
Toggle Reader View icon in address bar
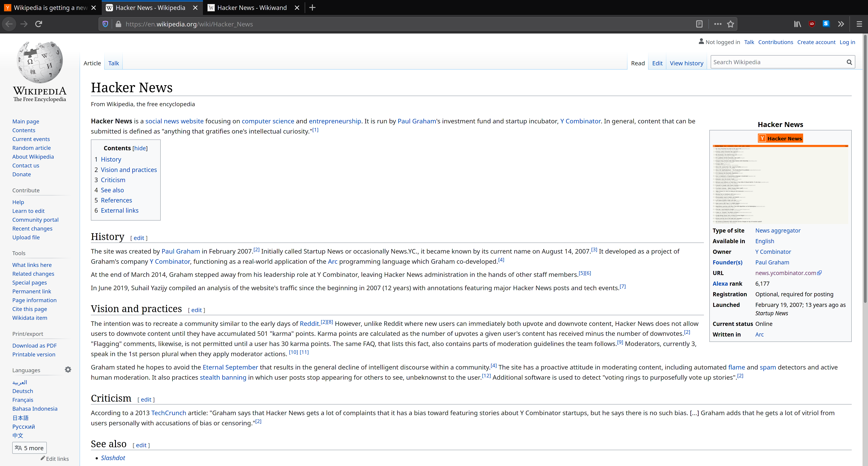point(699,24)
